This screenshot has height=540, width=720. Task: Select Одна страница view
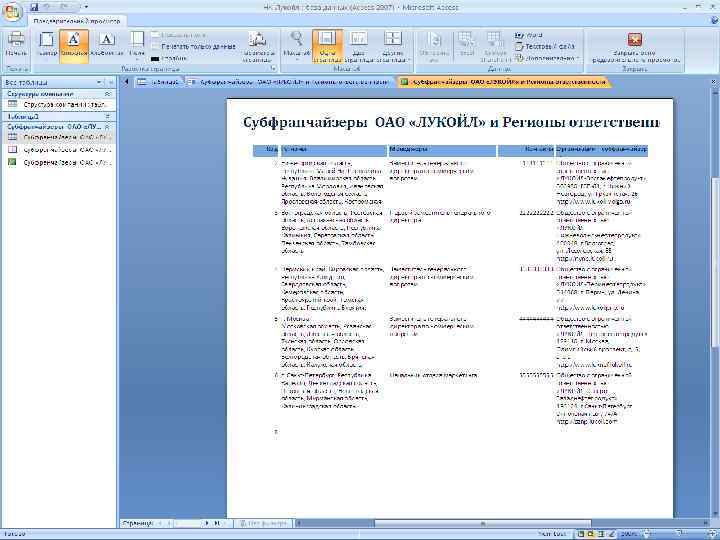tap(327, 46)
